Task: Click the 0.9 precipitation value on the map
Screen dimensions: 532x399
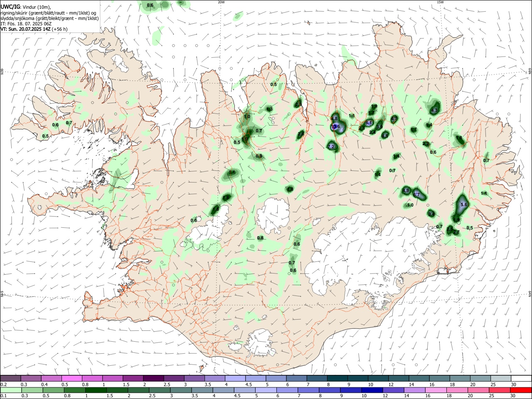Action: tap(259, 156)
